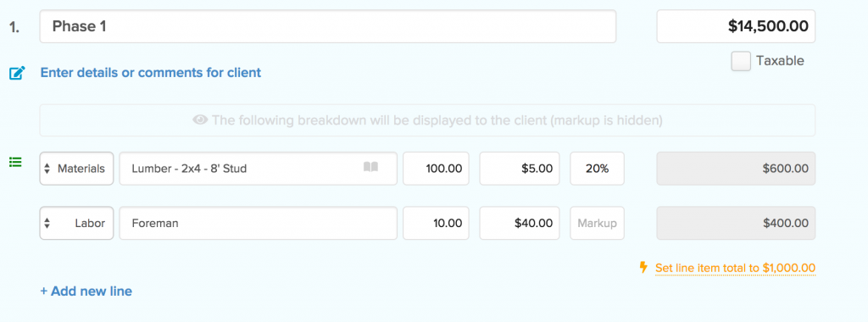This screenshot has height=322, width=868.
Task: Select the $40.00 rate field
Action: pyautogui.click(x=520, y=223)
